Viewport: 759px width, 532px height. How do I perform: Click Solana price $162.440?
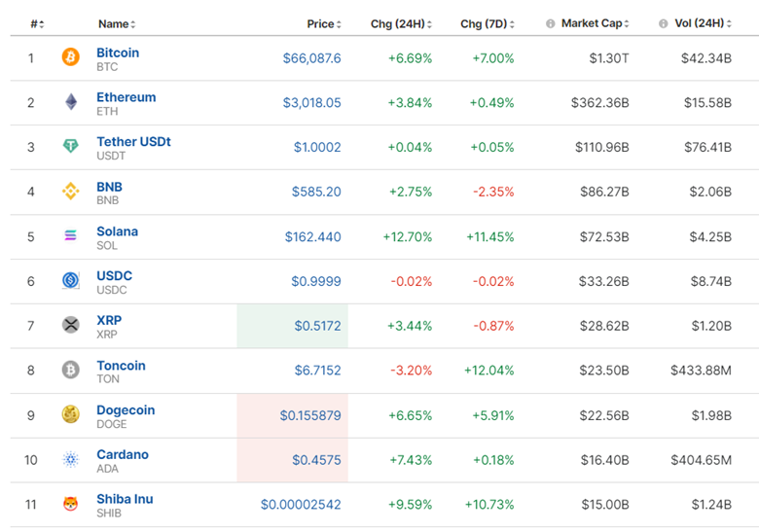click(x=312, y=236)
